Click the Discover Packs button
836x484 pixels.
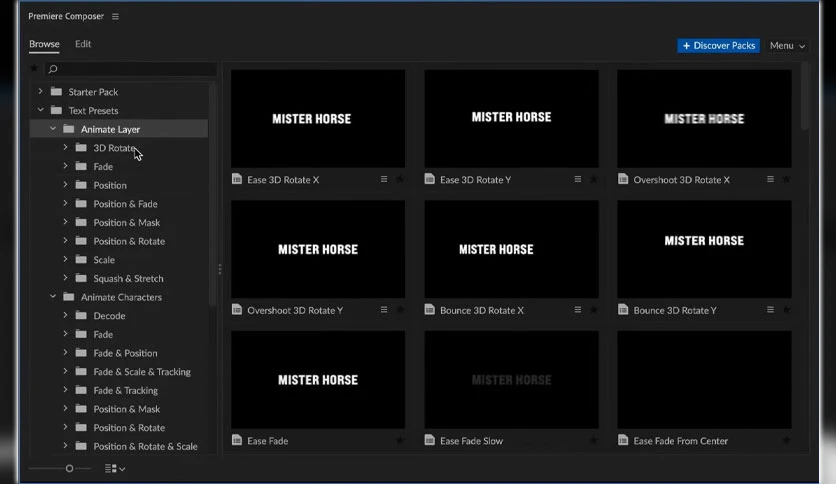pos(719,46)
